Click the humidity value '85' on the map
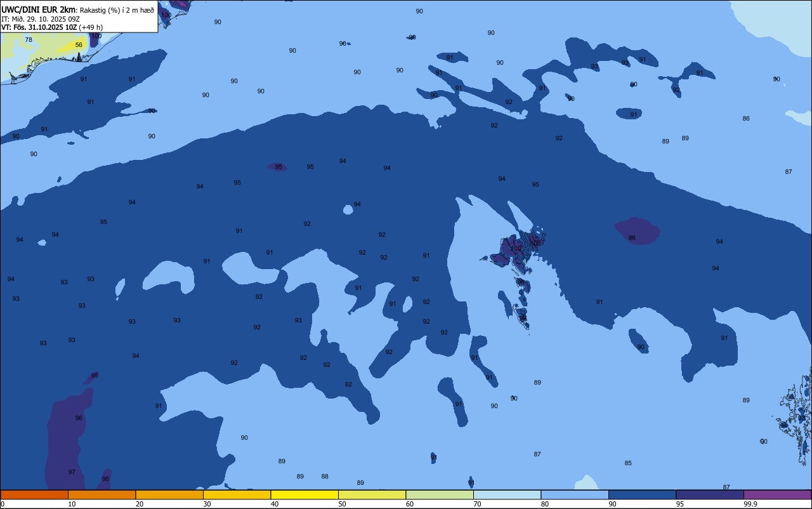Screen dimensions: 812x509 tap(628, 463)
